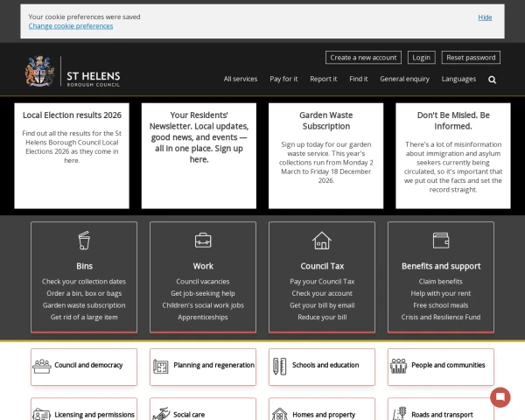Open Roads and transport text link
525x420 pixels.
coord(442,415)
